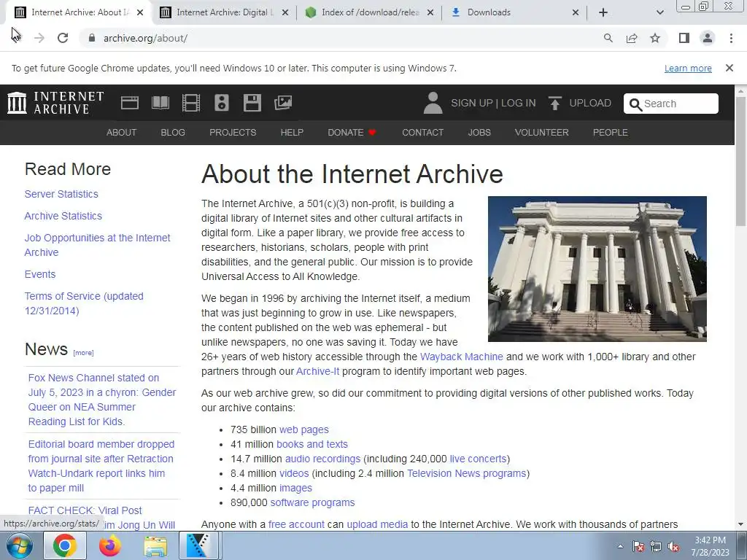Screen dimensions: 747x560
Task: Open the PEOPLE menu item
Action: click(x=611, y=133)
